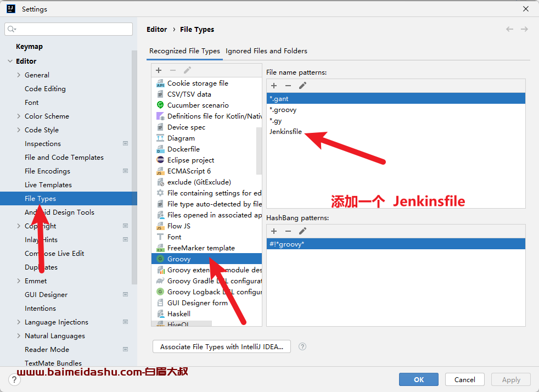Select Device spec file type
This screenshot has width=539, height=392.
[x=206, y=127]
